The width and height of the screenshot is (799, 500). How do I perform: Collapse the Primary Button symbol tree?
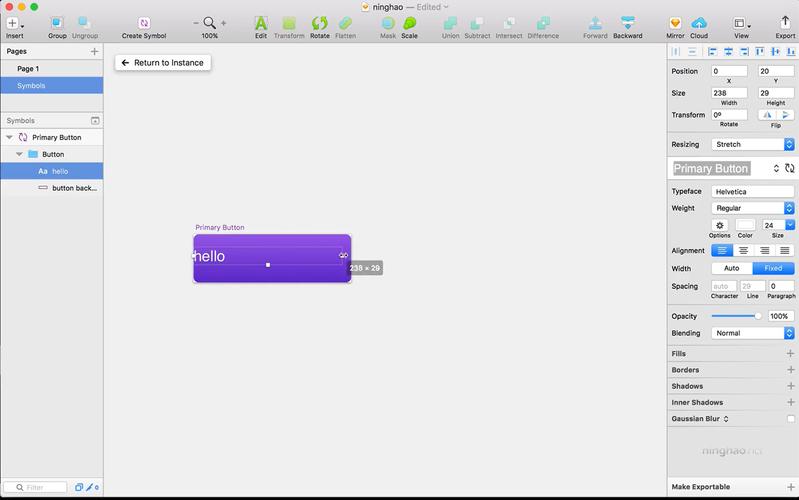(9, 137)
